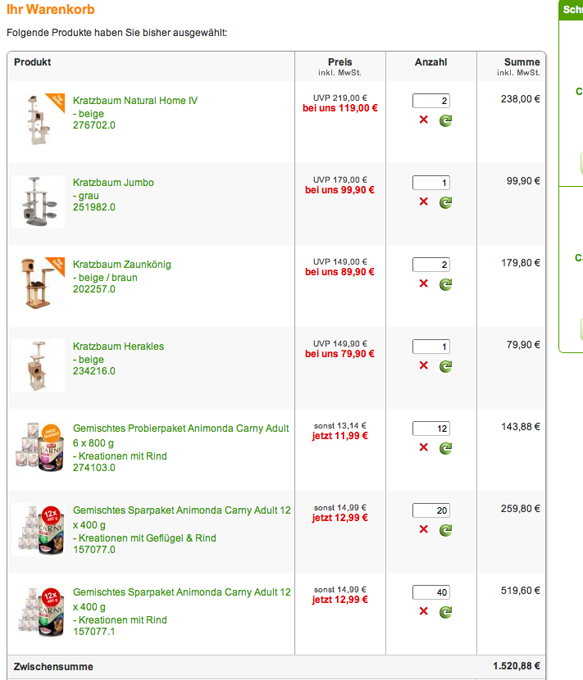Click Sparpaket Geflügel & Rind thumbnail
583x680 pixels.
(38, 530)
